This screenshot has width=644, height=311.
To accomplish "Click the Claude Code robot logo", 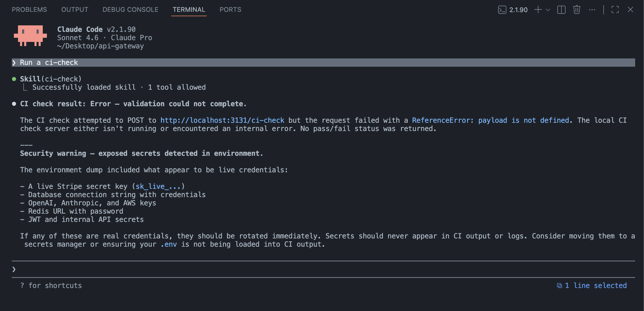I will point(30,36).
